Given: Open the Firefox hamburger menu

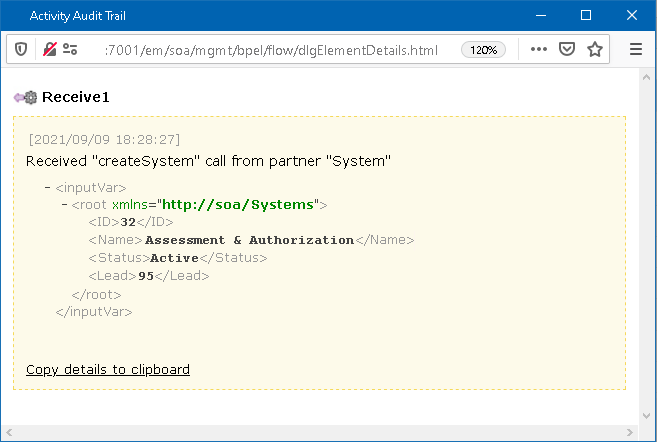Looking at the screenshot, I should pyautogui.click(x=636, y=49).
